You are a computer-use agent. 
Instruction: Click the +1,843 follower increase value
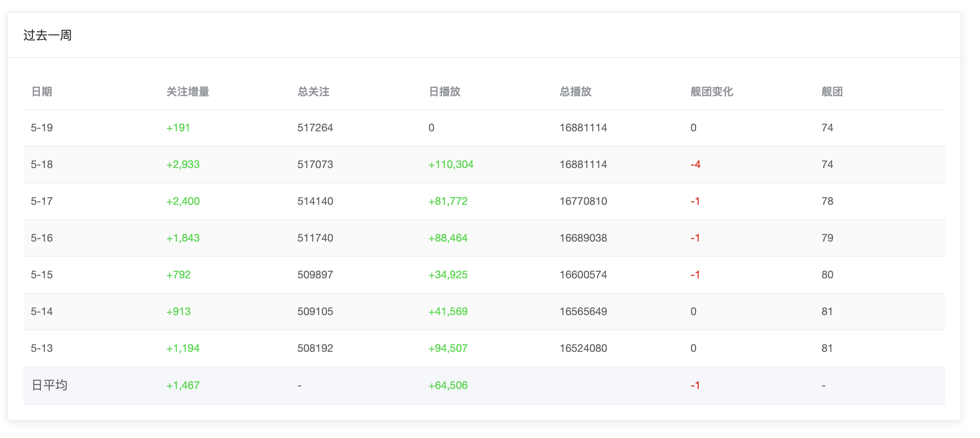[x=183, y=238]
